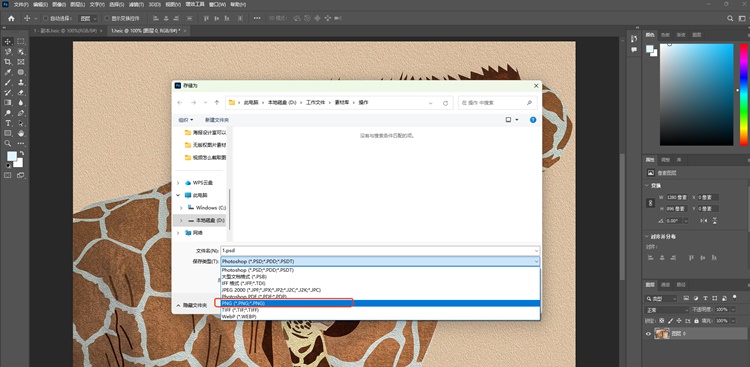Click the dialog help question-mark icon
Viewport: 750px width, 367px height.
[x=533, y=120]
